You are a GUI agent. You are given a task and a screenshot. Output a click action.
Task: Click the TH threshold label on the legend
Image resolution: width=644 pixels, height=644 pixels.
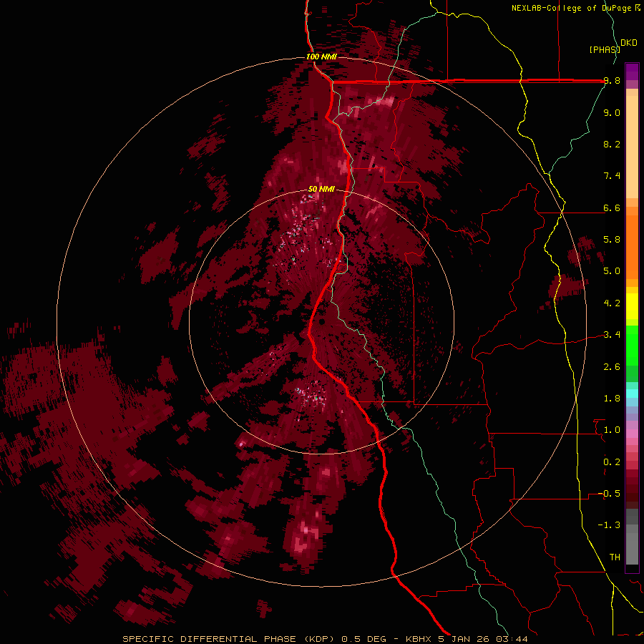pos(615,557)
